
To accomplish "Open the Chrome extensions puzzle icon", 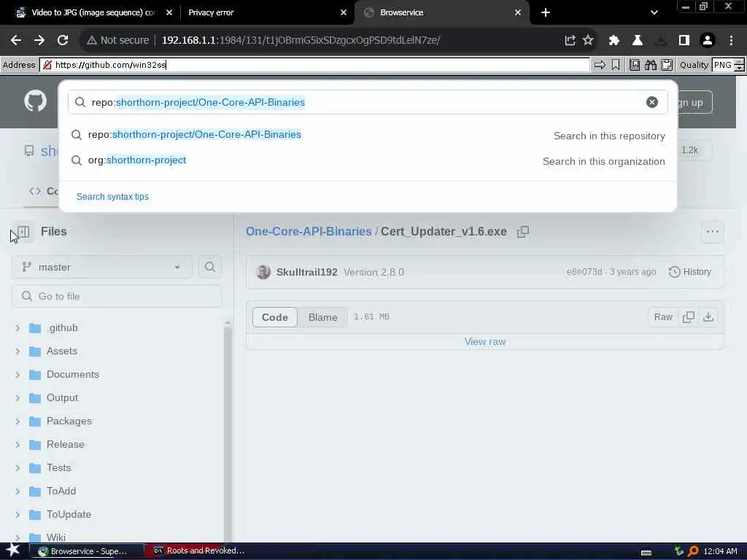I will pyautogui.click(x=614, y=40).
